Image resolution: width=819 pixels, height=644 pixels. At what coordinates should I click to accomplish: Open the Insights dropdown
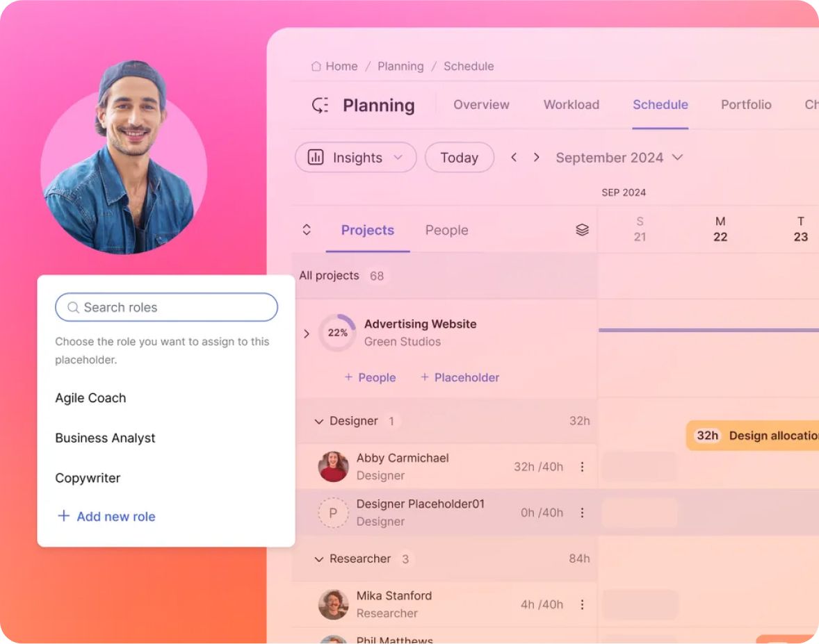pos(356,157)
